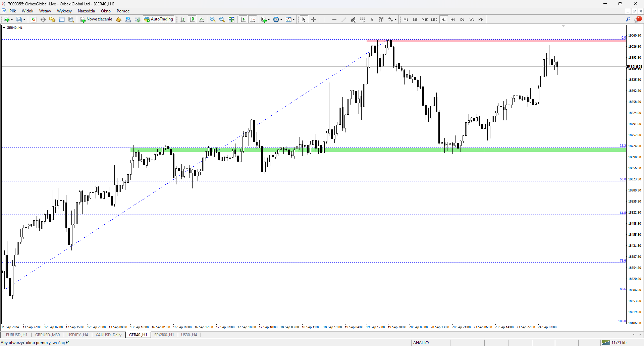Switch timeframe to W1

click(x=472, y=19)
